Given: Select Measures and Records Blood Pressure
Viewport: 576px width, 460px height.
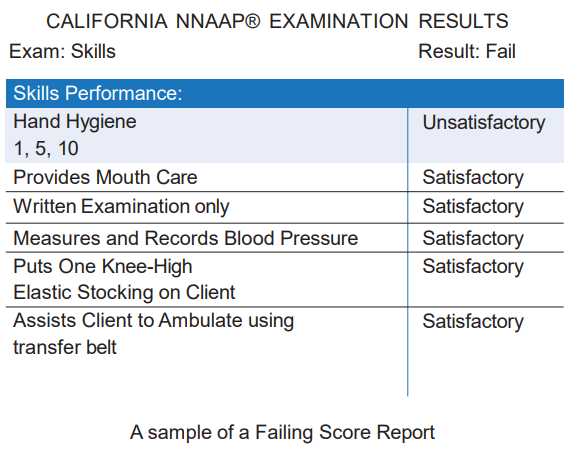Looking at the screenshot, I should (x=186, y=238).
